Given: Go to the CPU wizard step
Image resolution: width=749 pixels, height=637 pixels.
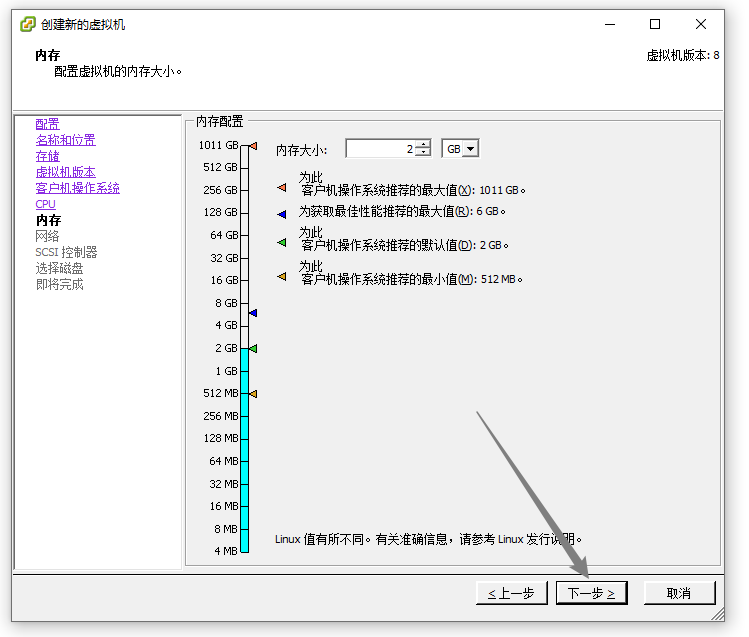Looking at the screenshot, I should (x=45, y=204).
